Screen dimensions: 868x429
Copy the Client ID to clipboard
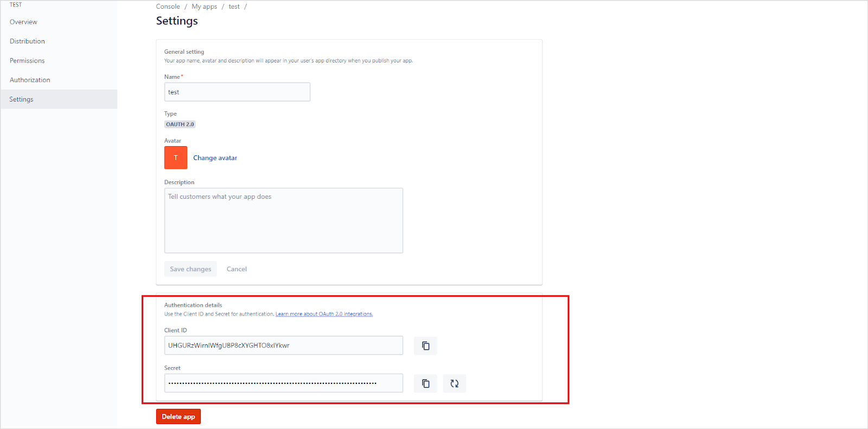tap(425, 346)
